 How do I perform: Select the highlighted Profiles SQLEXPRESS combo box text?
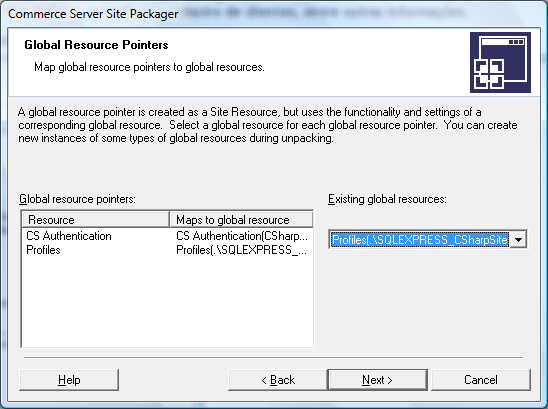pos(419,240)
